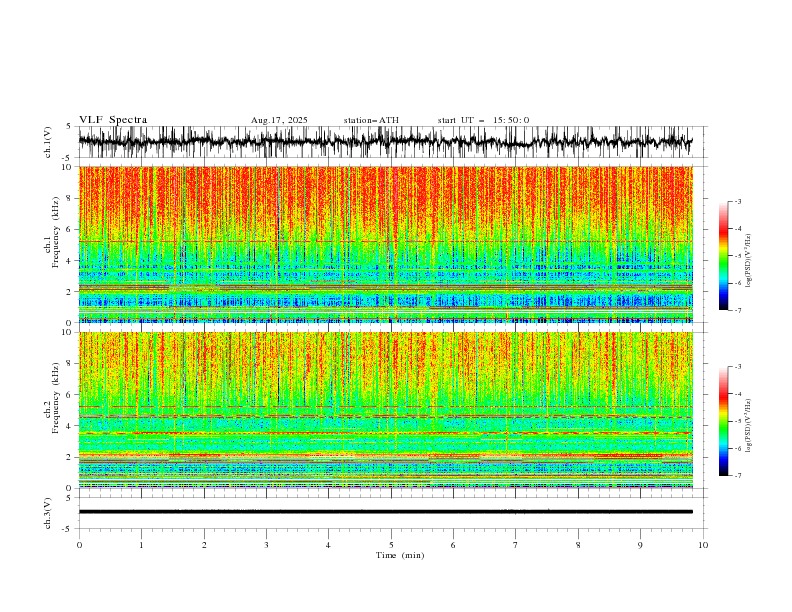Click the "ch.1(V)" waveform axis label

[x=48, y=142]
